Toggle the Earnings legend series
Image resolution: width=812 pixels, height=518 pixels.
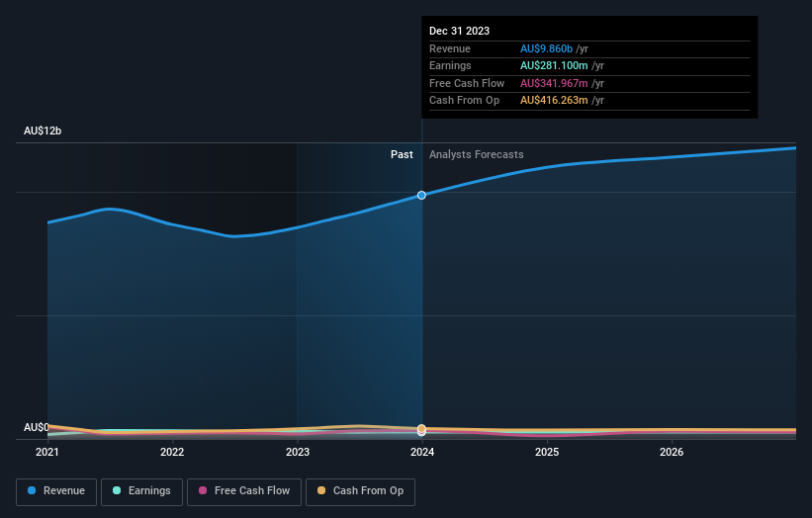pyautogui.click(x=141, y=491)
